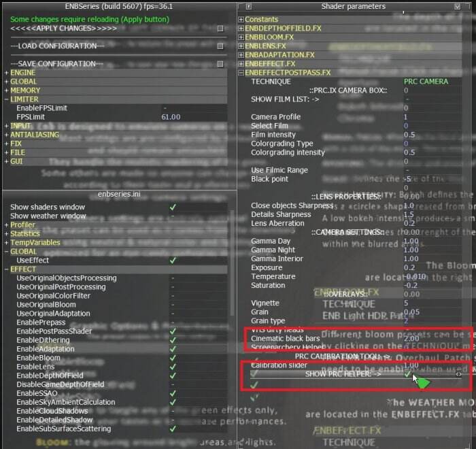Toggle EnableSkyAmbientCalculation checkmark

click(173, 402)
